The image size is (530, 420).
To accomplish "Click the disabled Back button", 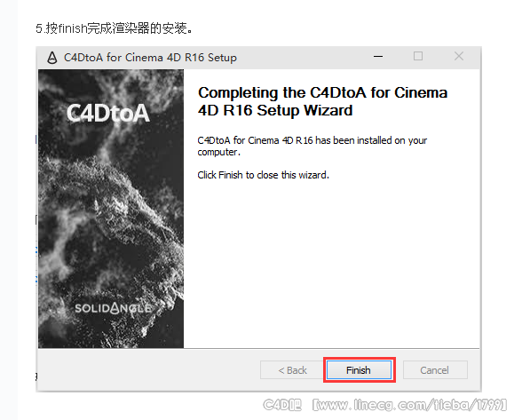I will coord(292,370).
